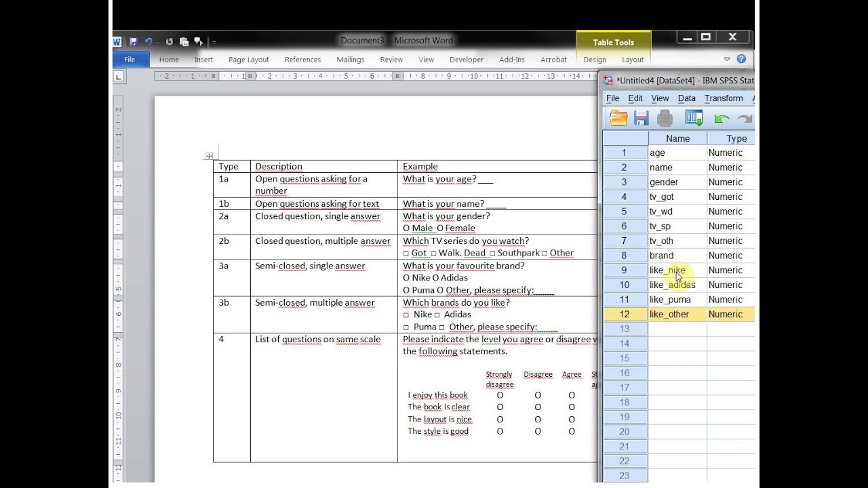Click SPSS recall recently used dialogs icon

694,119
